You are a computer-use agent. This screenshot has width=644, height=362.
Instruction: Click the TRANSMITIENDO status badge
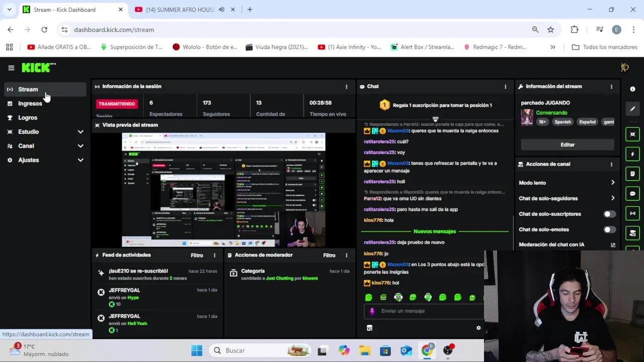tap(117, 104)
